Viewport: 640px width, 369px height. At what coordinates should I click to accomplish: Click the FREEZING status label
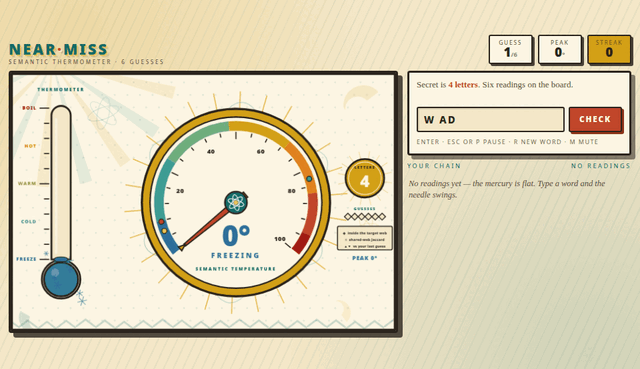point(236,256)
